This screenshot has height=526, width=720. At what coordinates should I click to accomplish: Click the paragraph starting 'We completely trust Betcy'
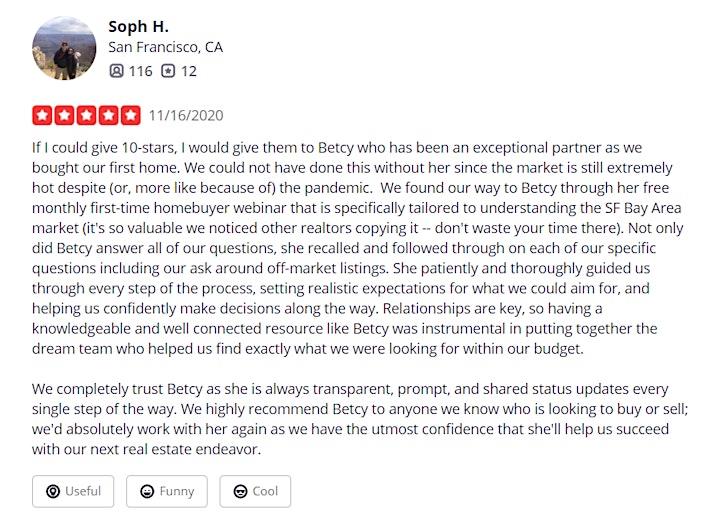tap(360, 419)
